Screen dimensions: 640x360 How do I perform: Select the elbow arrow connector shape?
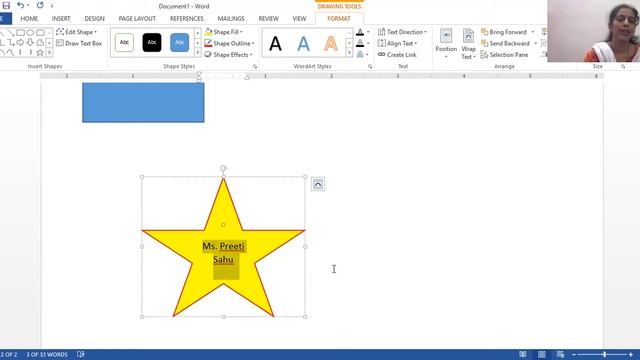tap(11, 42)
